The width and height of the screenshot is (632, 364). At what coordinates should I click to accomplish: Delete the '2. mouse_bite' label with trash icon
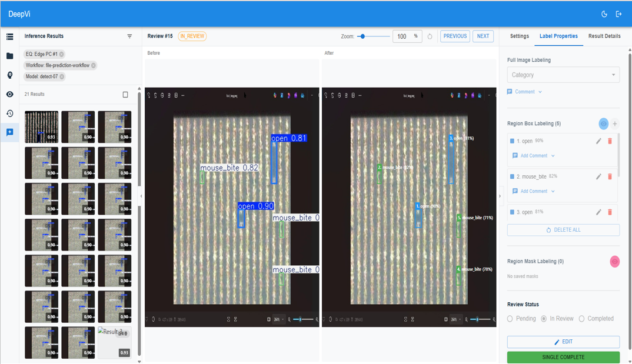[610, 176]
